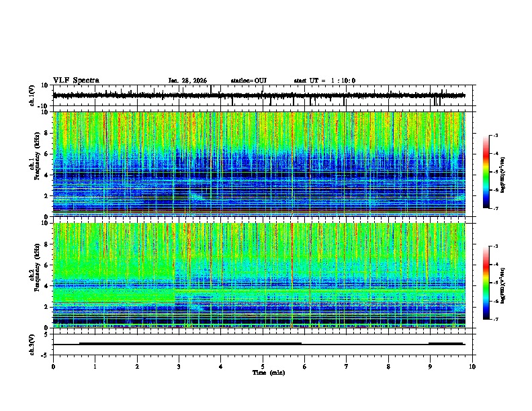Screen dimensions: 532x411
Task: Click time-axis tick label "7"
Action: tap(347, 367)
